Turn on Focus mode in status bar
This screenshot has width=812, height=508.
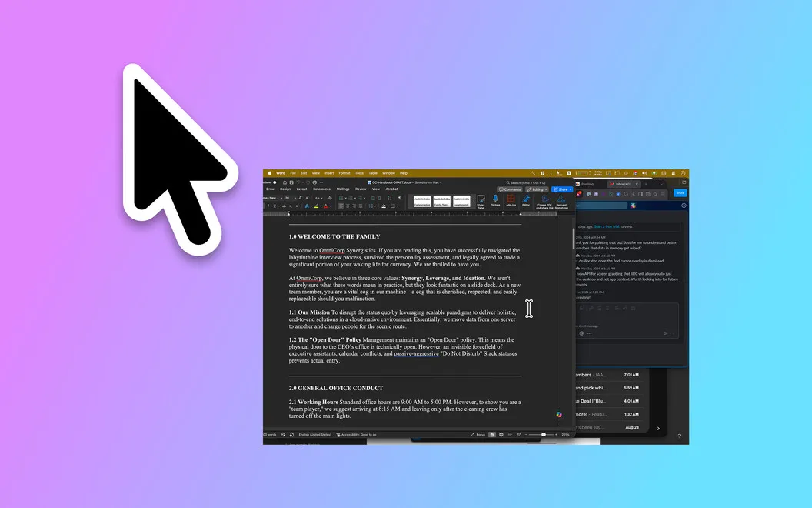(x=478, y=434)
